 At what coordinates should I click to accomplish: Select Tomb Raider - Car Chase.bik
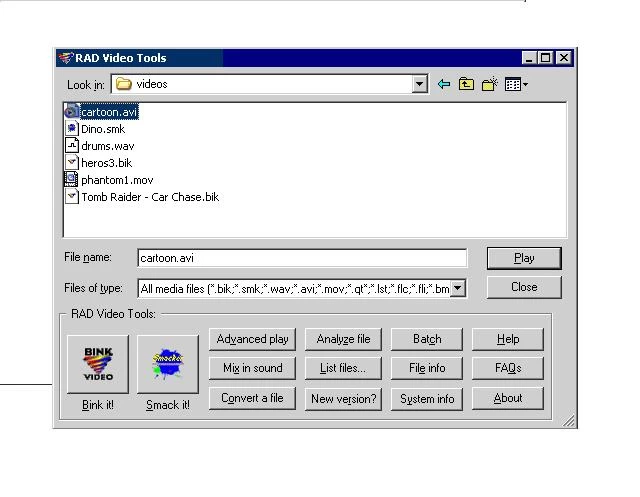[x=150, y=197]
